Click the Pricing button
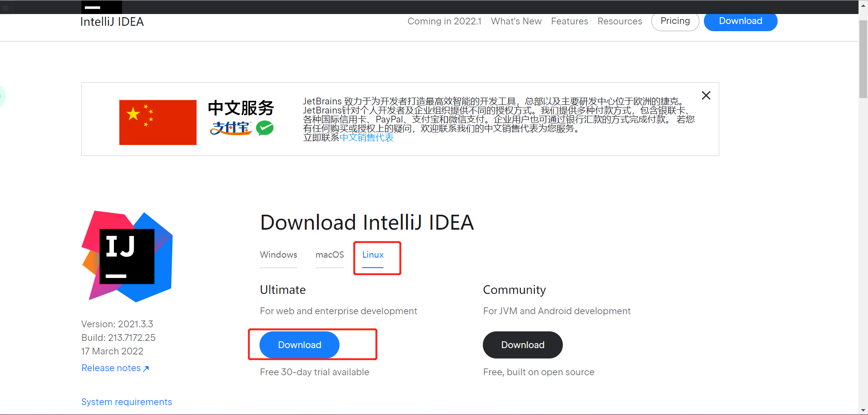 [x=675, y=21]
